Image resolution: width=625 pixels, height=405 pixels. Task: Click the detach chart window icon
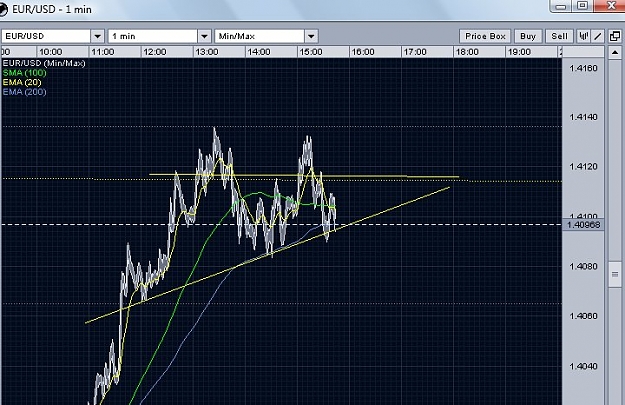coord(615,36)
